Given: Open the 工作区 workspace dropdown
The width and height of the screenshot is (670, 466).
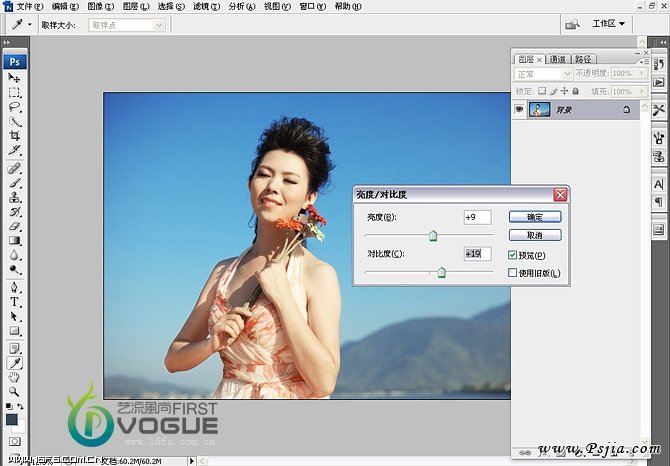Looking at the screenshot, I should pyautogui.click(x=609, y=23).
